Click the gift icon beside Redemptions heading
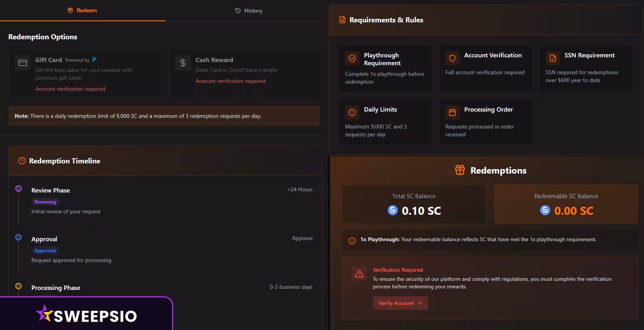This screenshot has width=644, height=330. (460, 170)
